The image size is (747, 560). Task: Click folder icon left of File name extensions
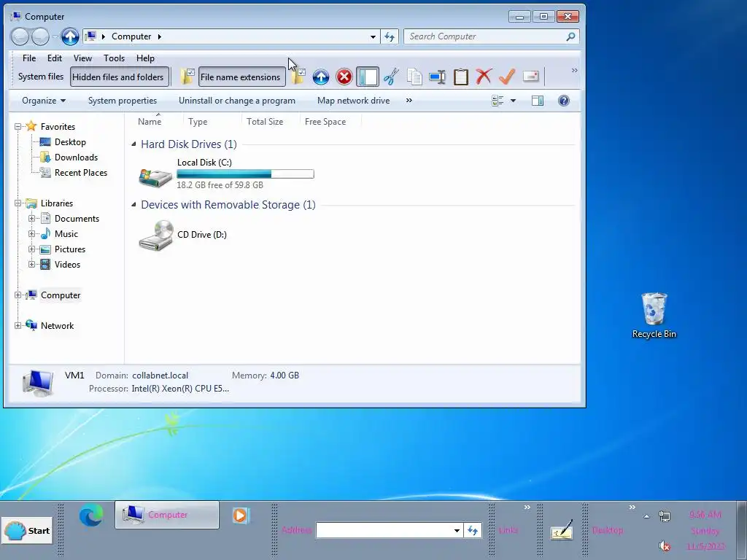click(187, 77)
